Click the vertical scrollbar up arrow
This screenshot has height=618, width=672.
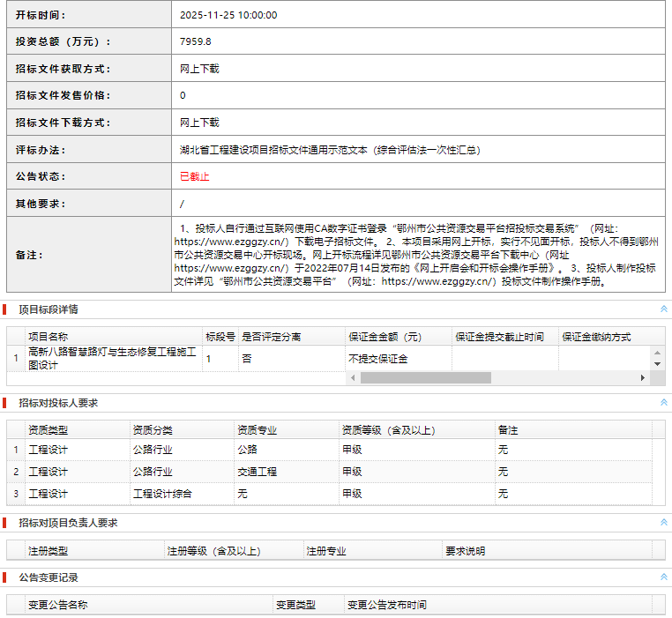[x=657, y=352]
